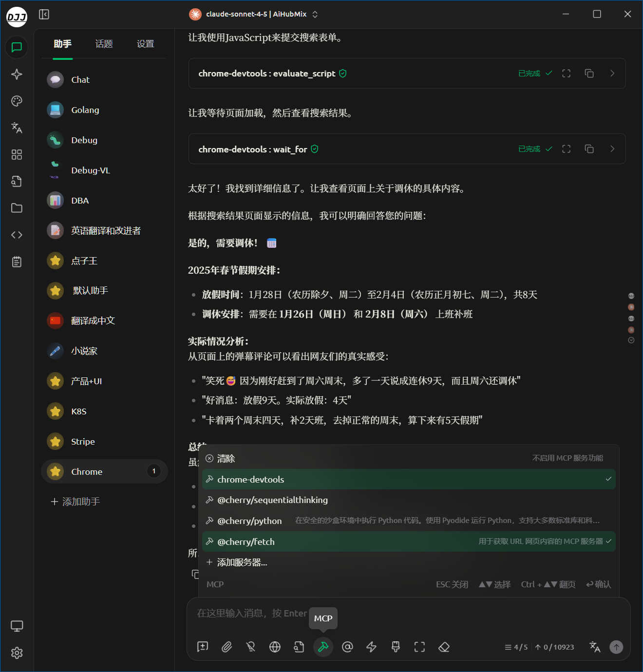Expand the evaluate_script tool call chevron
The width and height of the screenshot is (643, 672).
[x=612, y=74]
